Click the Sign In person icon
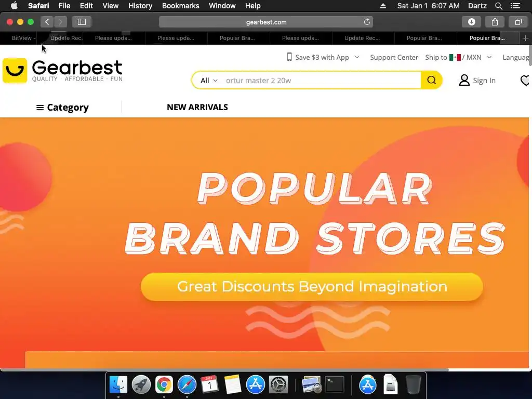The image size is (532, 399). click(x=464, y=81)
